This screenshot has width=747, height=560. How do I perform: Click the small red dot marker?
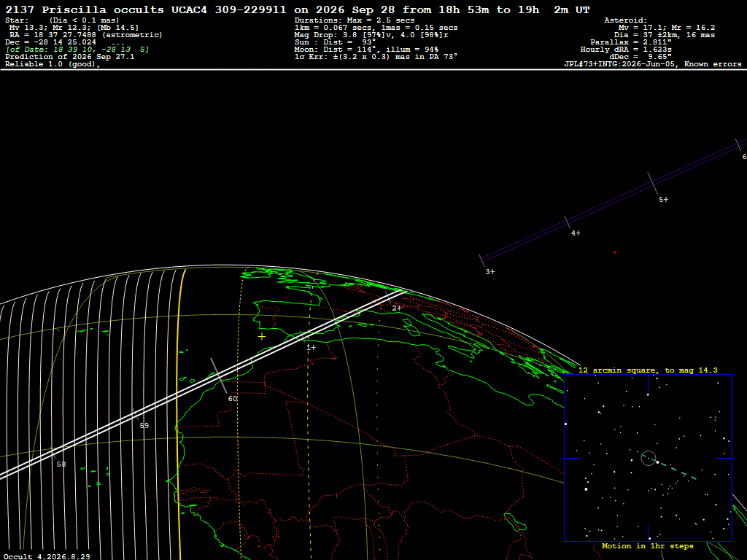point(615,252)
